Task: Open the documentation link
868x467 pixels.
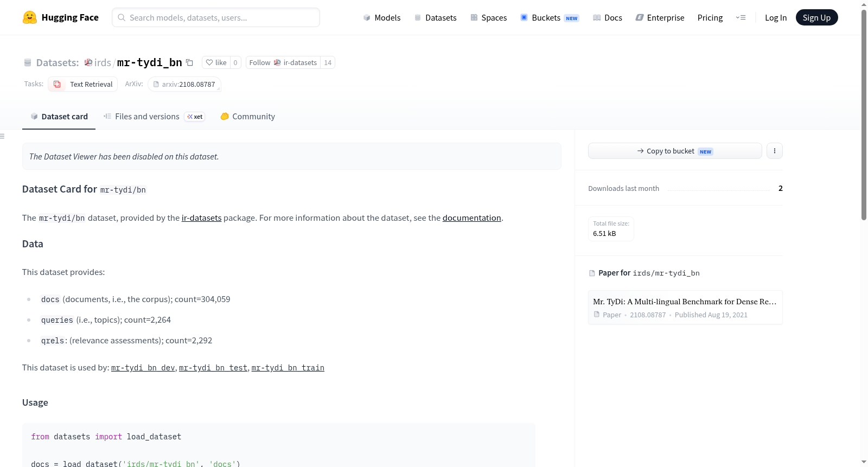Action: [472, 217]
